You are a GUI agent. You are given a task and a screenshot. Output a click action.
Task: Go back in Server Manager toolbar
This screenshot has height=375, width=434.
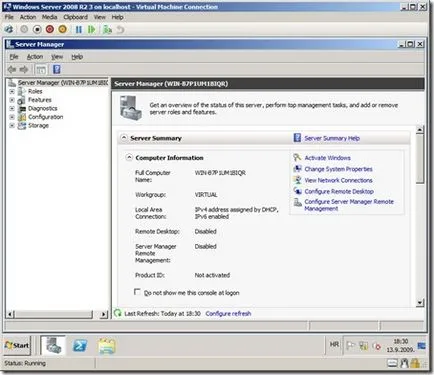[x=12, y=69]
